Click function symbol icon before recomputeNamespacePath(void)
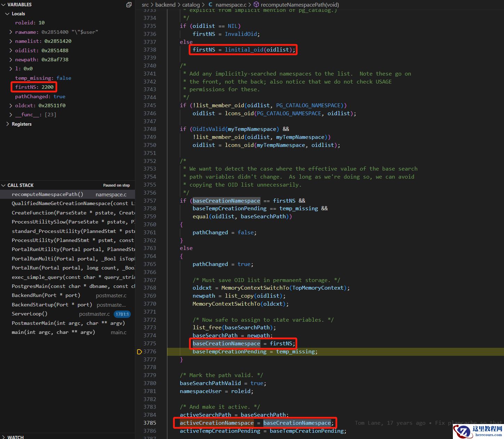This screenshot has height=439, width=504. click(256, 5)
